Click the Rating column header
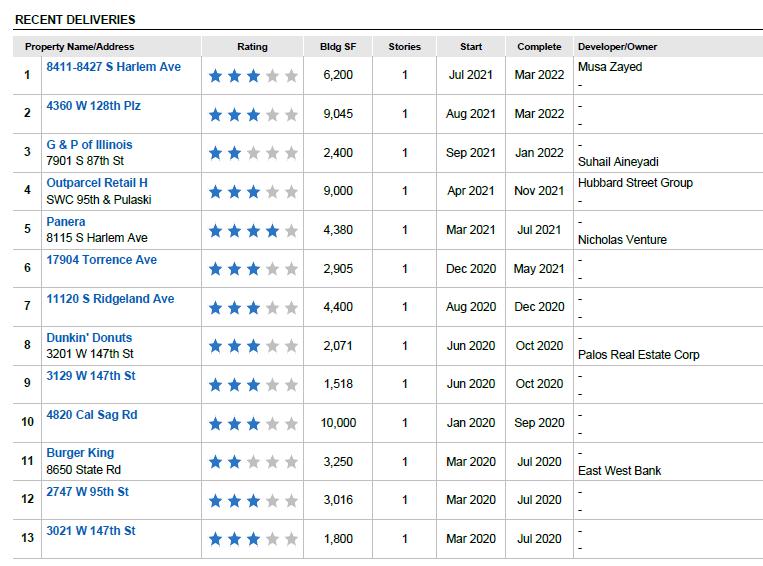The image size is (763, 566). coord(252,47)
